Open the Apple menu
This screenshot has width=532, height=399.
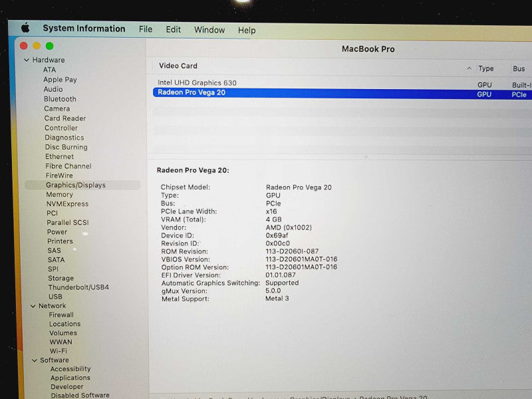pyautogui.click(x=25, y=28)
